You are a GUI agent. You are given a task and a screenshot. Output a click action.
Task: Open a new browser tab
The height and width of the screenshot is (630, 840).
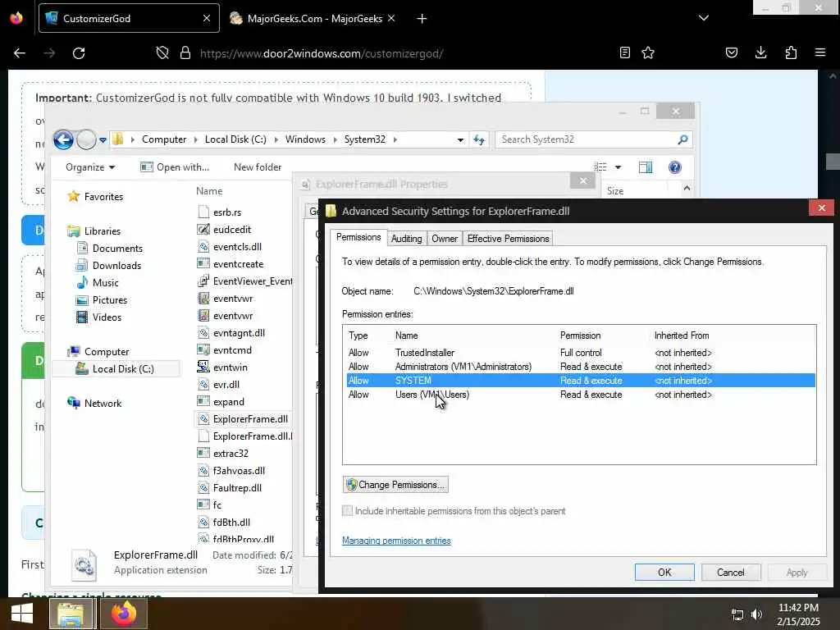point(422,18)
